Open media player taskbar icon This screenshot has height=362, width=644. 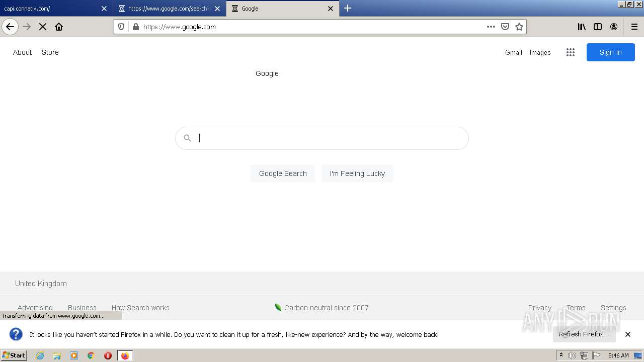[74, 355]
